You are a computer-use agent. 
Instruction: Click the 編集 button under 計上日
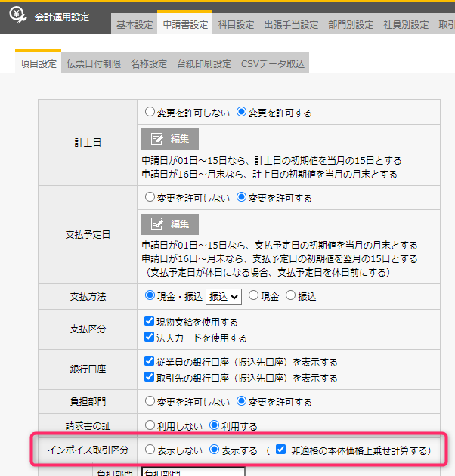170,139
